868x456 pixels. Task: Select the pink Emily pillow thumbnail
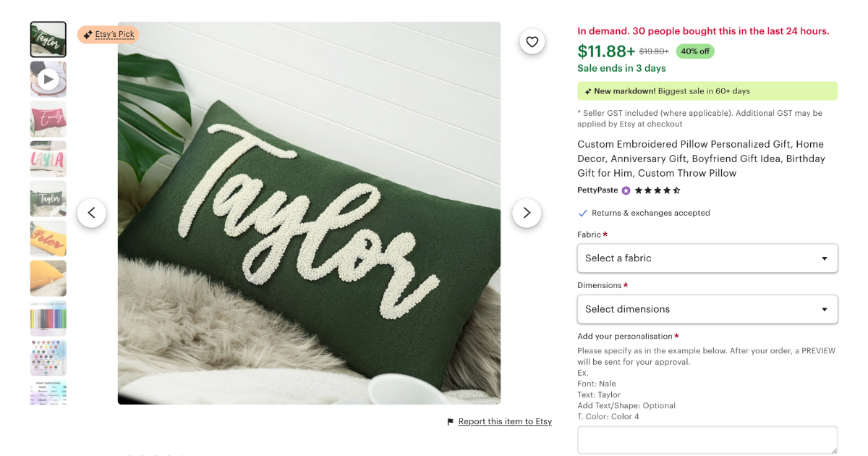pyautogui.click(x=48, y=119)
